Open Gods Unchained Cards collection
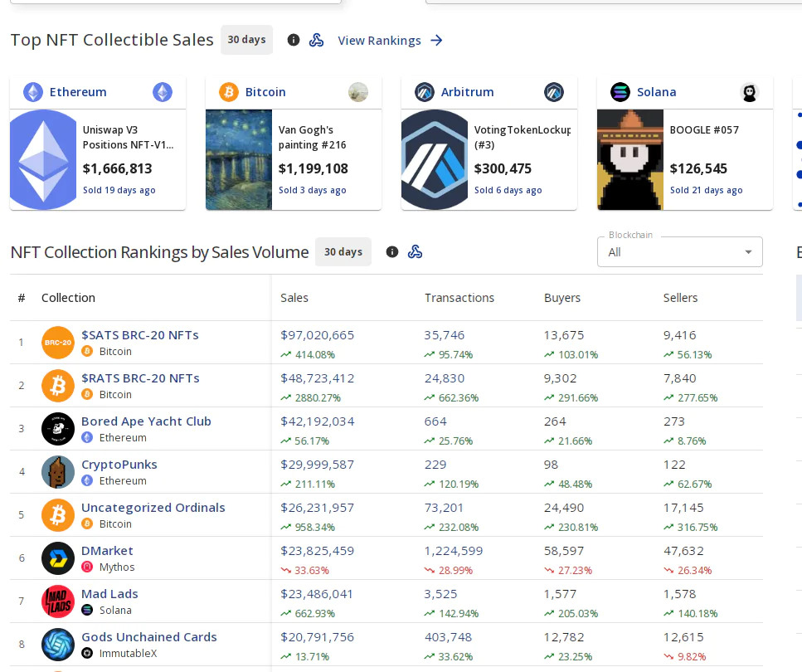 [149, 636]
